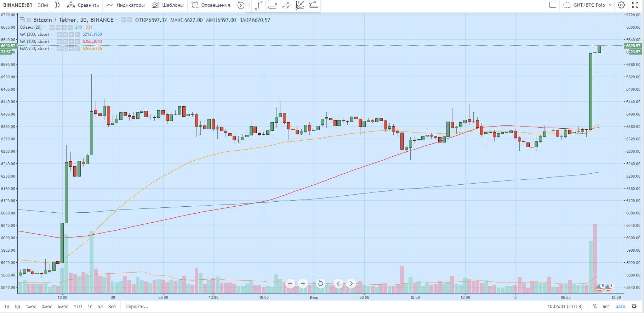Collapse the Bitcoin / Tether legend
Image resolution: width=644 pixels, height=313 pixels.
pos(22,20)
